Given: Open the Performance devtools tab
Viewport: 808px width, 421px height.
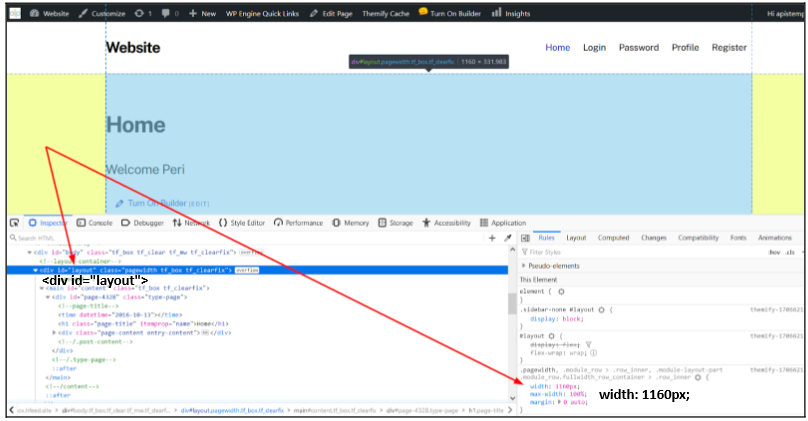Looking at the screenshot, I should [298, 223].
